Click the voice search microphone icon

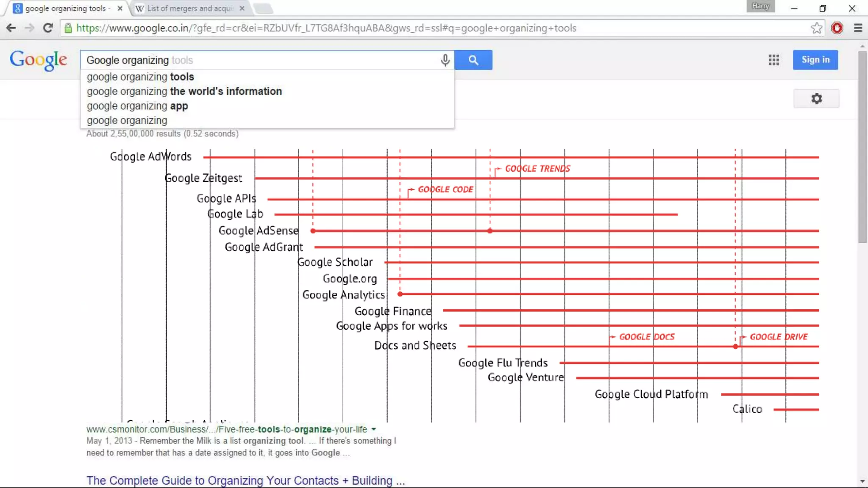tap(445, 60)
